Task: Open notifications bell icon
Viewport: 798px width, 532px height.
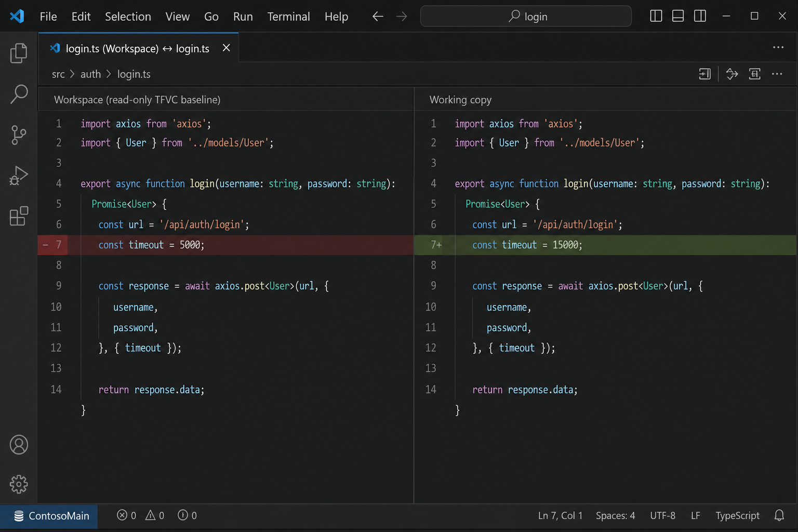Action: [779, 515]
